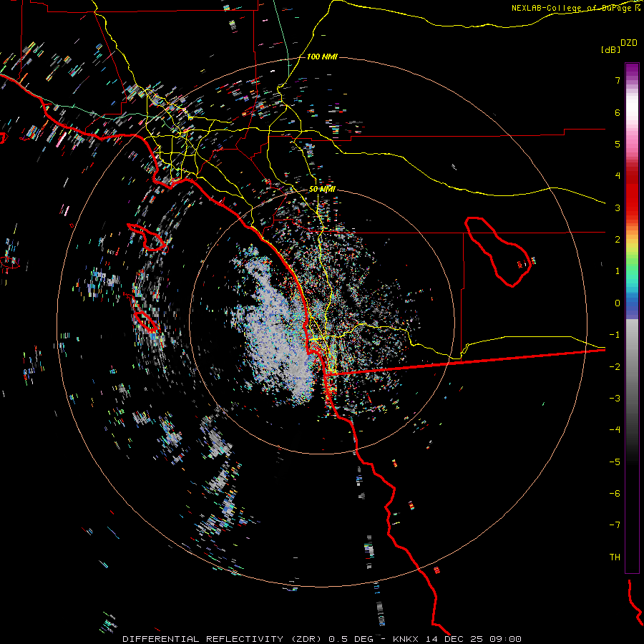
Task: Select the positive 2 dB legend value
Action: (x=618, y=240)
